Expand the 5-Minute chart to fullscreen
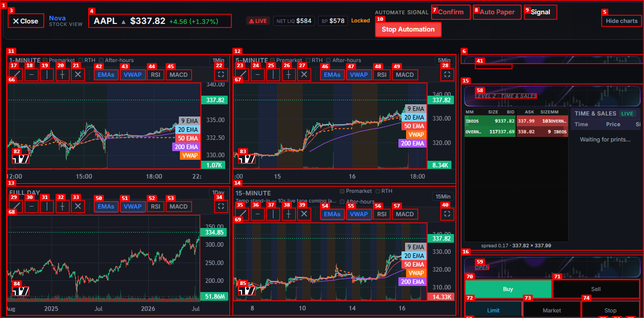The image size is (644, 318). click(446, 74)
